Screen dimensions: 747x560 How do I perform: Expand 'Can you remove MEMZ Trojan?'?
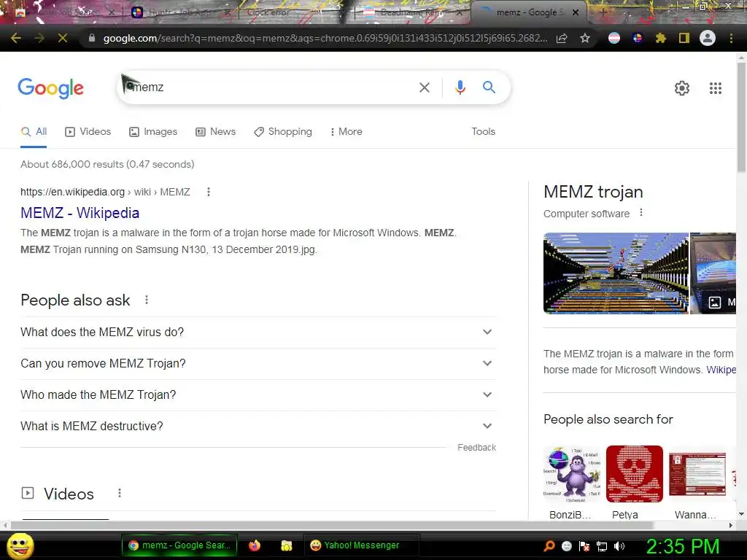258,363
